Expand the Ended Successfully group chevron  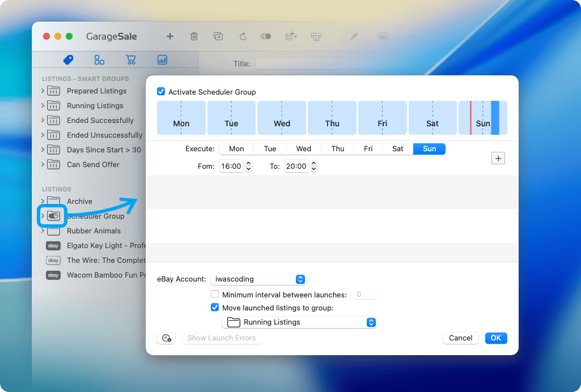tap(43, 120)
